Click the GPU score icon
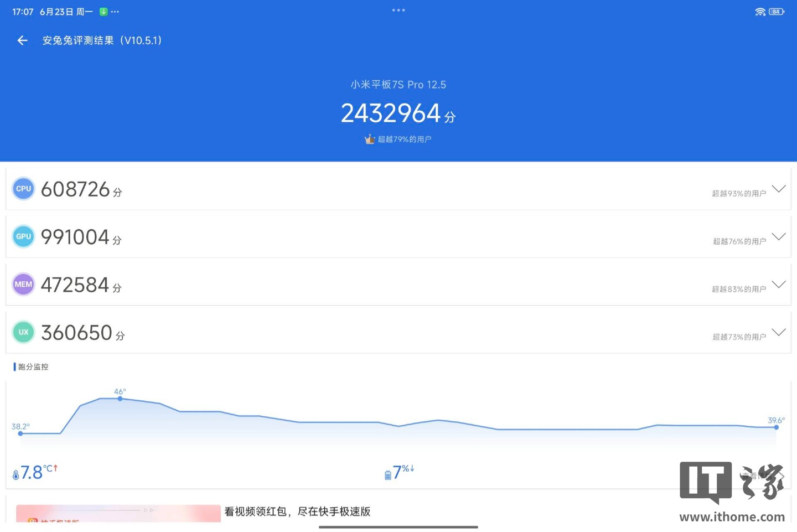 23,236
